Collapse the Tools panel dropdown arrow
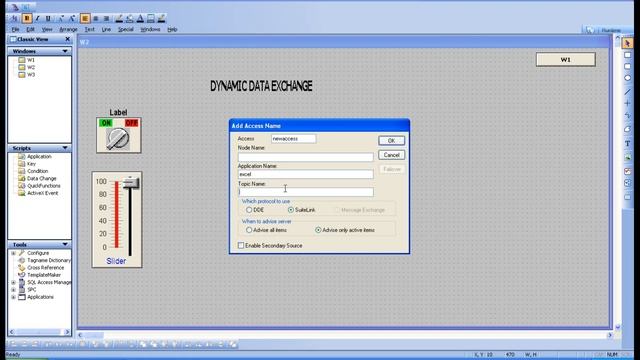This screenshot has height=360, width=640. [x=65, y=244]
